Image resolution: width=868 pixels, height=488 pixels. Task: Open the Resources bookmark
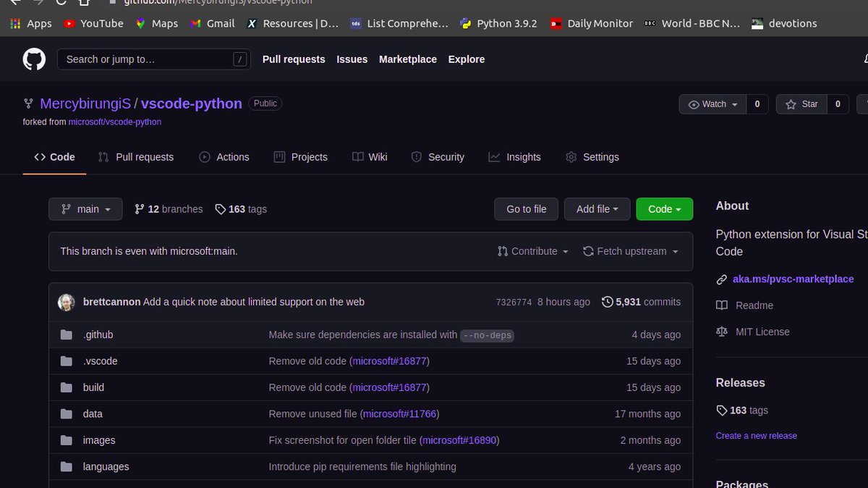click(292, 23)
